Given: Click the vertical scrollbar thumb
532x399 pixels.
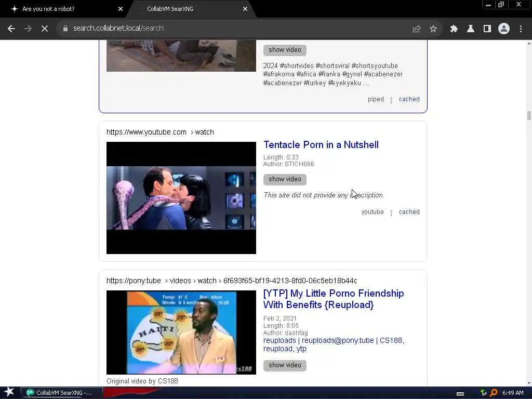Looking at the screenshot, I should (x=529, y=116).
